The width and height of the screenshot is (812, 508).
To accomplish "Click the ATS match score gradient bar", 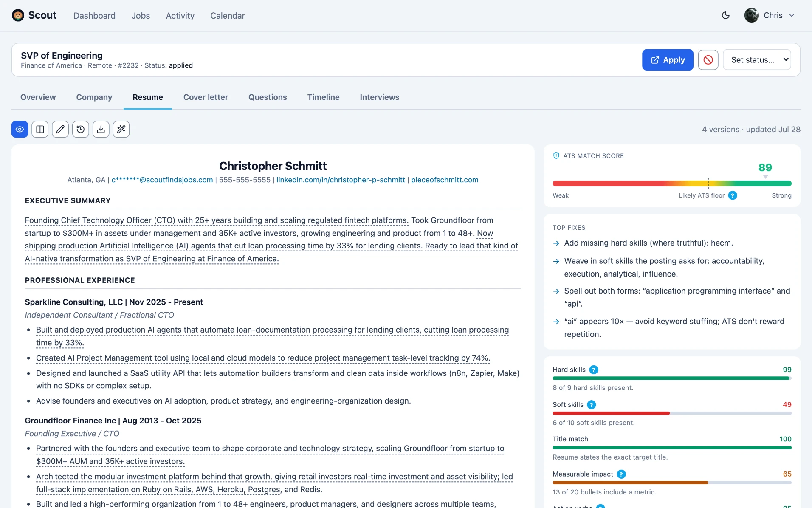I will point(672,183).
